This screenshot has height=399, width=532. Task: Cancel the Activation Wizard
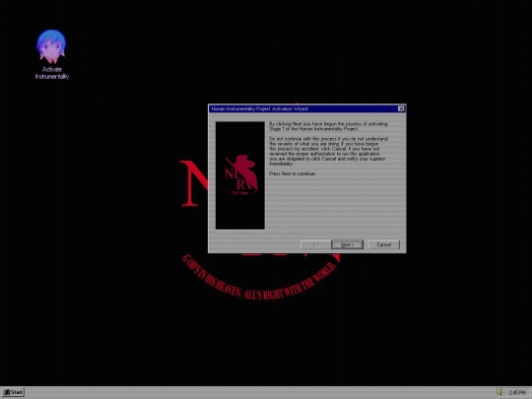coord(384,244)
